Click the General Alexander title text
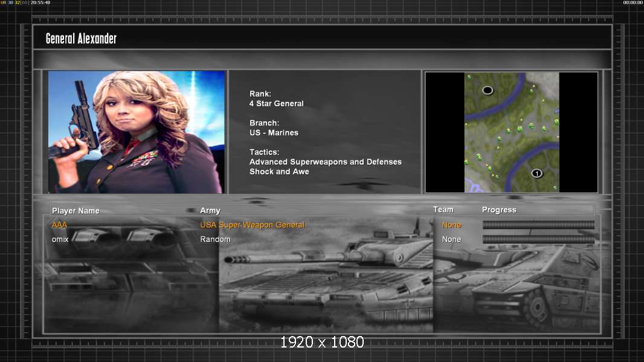The width and height of the screenshot is (644, 362). point(82,39)
